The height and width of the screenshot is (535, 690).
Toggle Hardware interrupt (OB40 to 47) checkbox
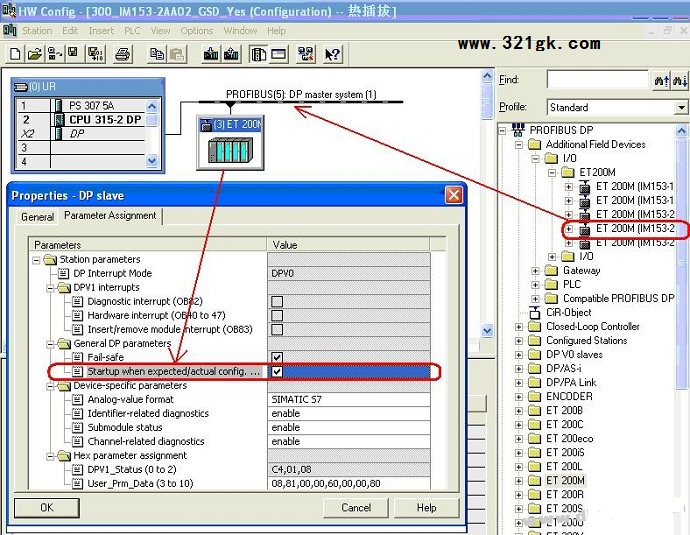click(x=277, y=315)
